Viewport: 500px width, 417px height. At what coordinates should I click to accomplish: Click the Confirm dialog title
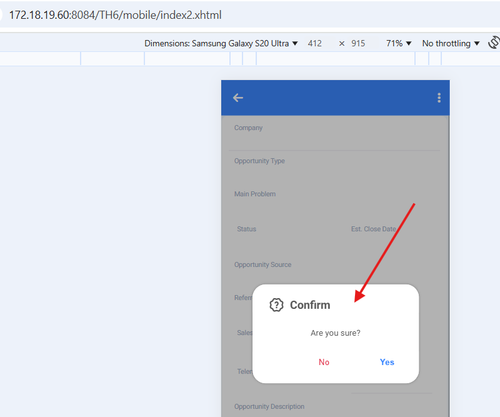[310, 305]
